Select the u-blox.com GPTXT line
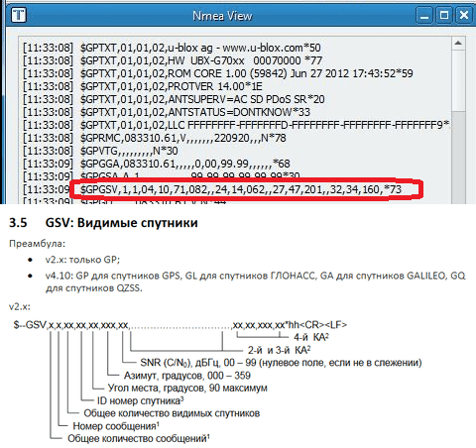Viewport: 476px width, 448px height. [172, 48]
